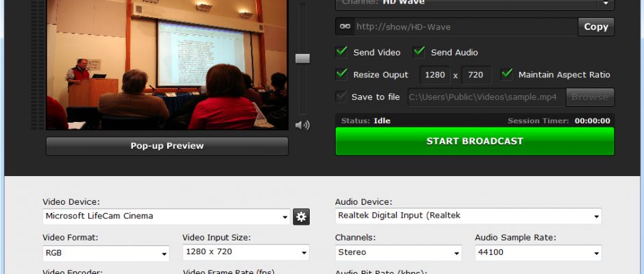
Task: Disable the Resize Output checkbox
Action: pyautogui.click(x=342, y=75)
